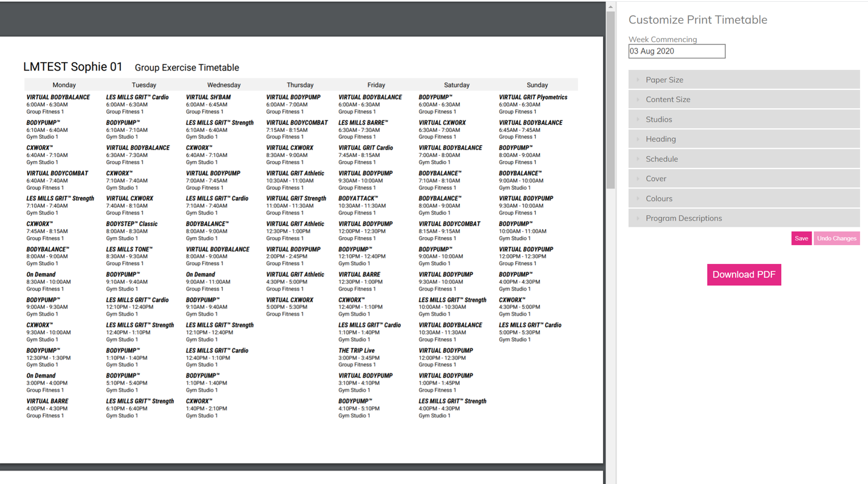Click the Monday column header

(64, 85)
